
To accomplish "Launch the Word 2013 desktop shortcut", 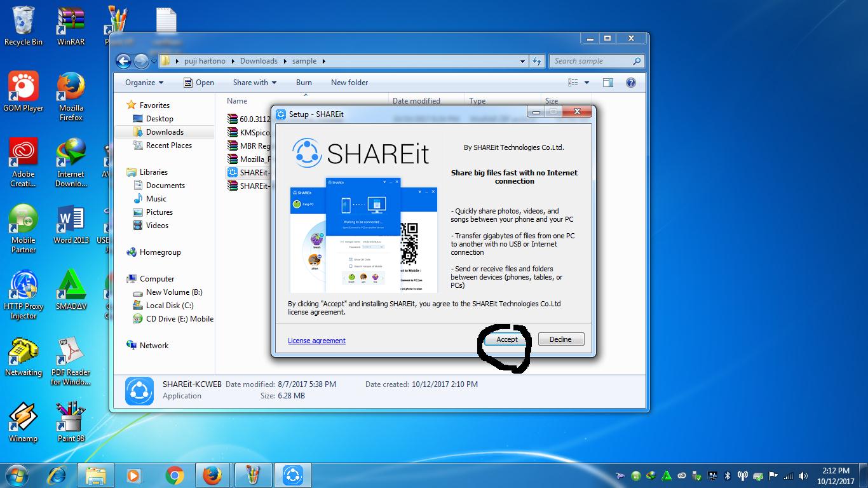I will pyautogui.click(x=71, y=224).
